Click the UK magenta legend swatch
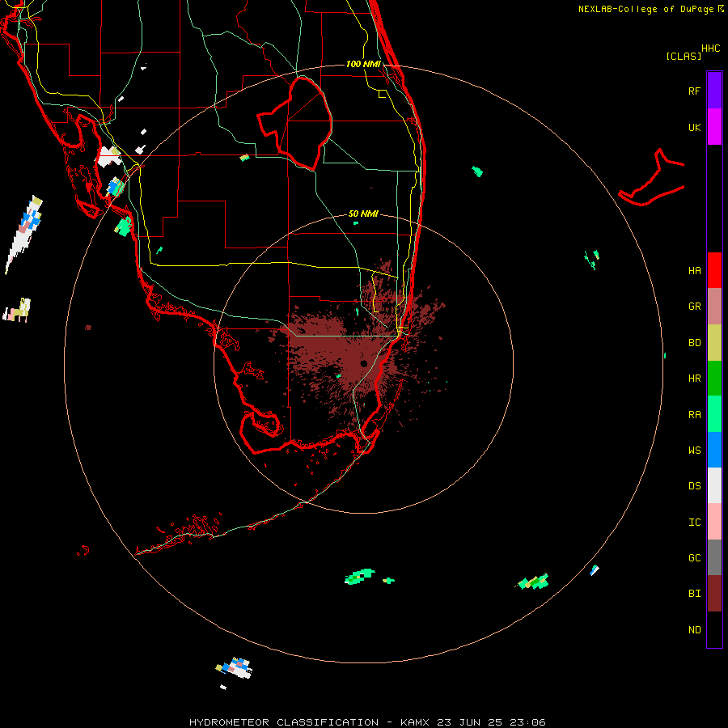This screenshot has width=728, height=728. (x=714, y=127)
